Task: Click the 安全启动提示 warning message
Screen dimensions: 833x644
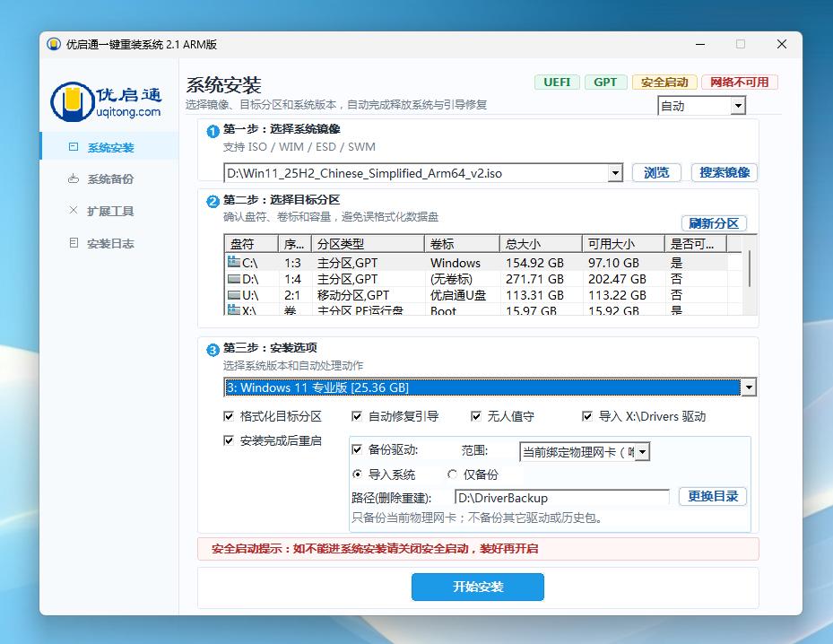Action: (375, 548)
